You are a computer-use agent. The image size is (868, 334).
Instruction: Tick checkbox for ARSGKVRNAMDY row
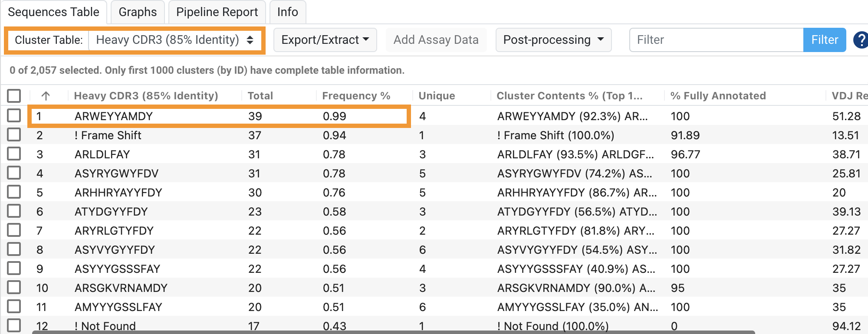[x=14, y=288]
